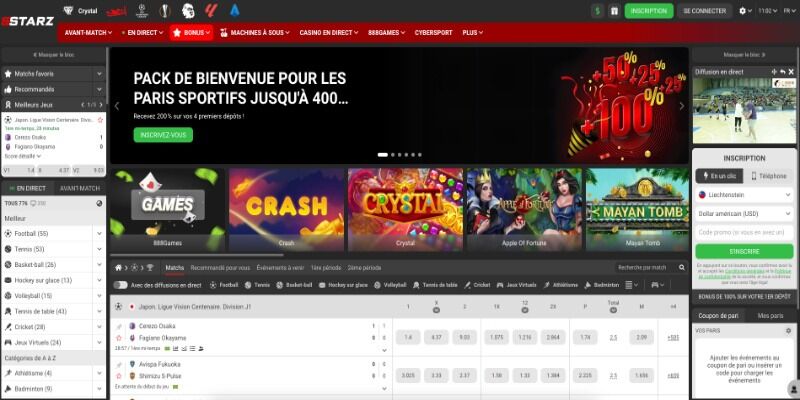
Task: Switch to the 1ère période tab
Action: tap(327, 267)
